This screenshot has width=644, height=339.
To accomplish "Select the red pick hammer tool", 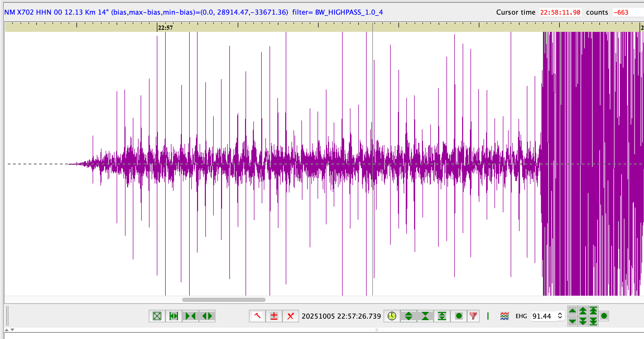I will tap(257, 316).
